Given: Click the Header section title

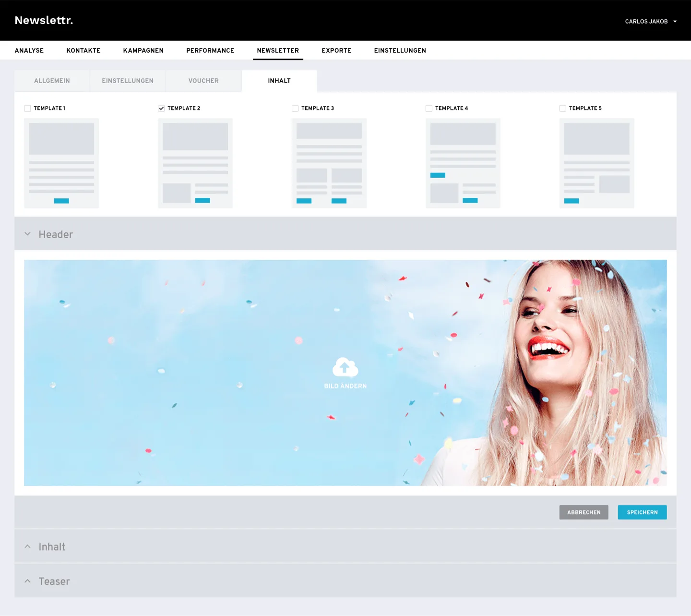Looking at the screenshot, I should coord(56,234).
